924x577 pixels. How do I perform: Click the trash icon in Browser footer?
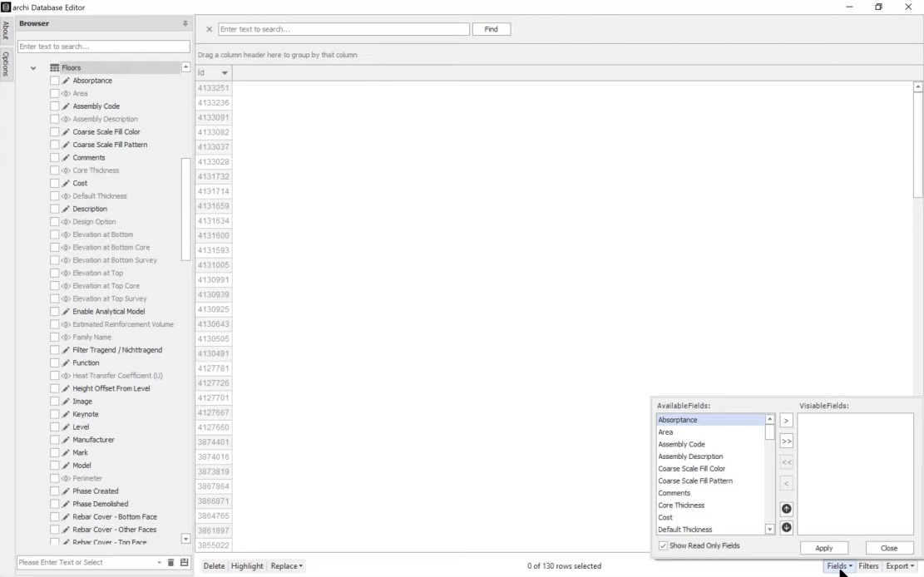172,563
